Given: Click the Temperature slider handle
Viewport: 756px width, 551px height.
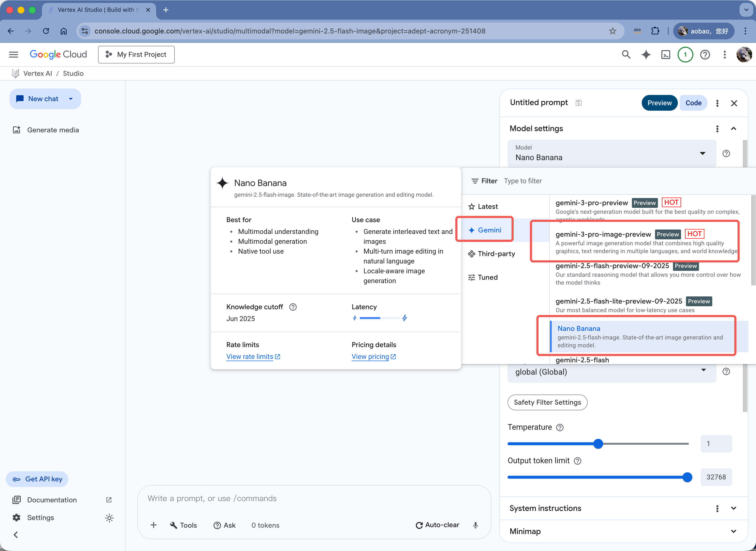Looking at the screenshot, I should [598, 444].
